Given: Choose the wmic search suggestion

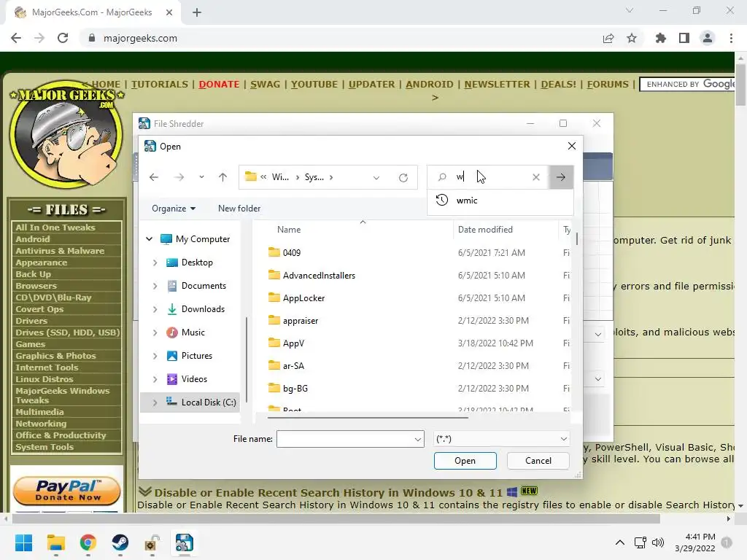Looking at the screenshot, I should tap(500, 201).
